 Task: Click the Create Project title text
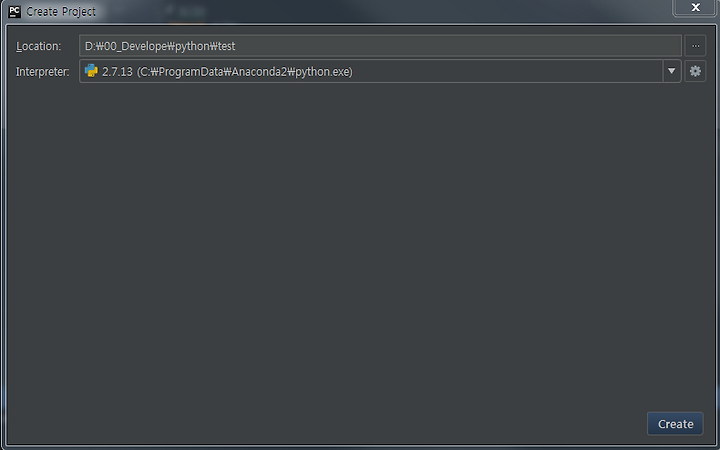(61, 11)
